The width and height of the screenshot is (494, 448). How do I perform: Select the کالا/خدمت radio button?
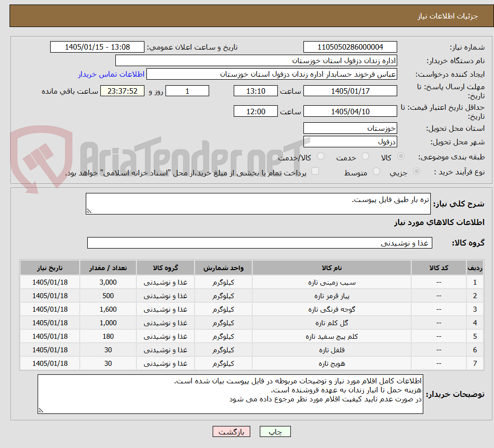coord(320,156)
